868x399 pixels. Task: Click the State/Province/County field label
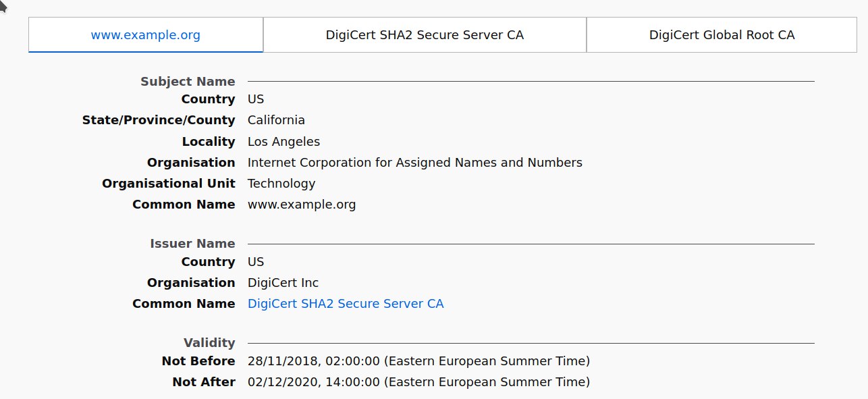point(159,120)
